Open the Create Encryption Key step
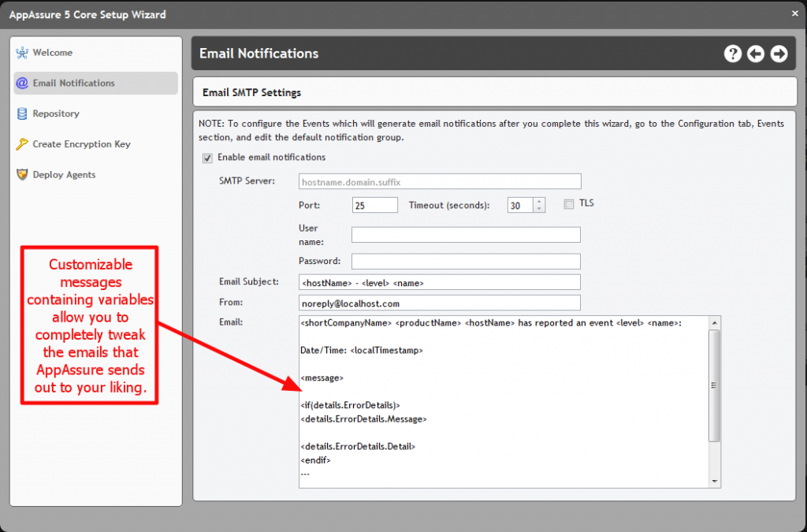This screenshot has width=807, height=532. click(x=95, y=144)
